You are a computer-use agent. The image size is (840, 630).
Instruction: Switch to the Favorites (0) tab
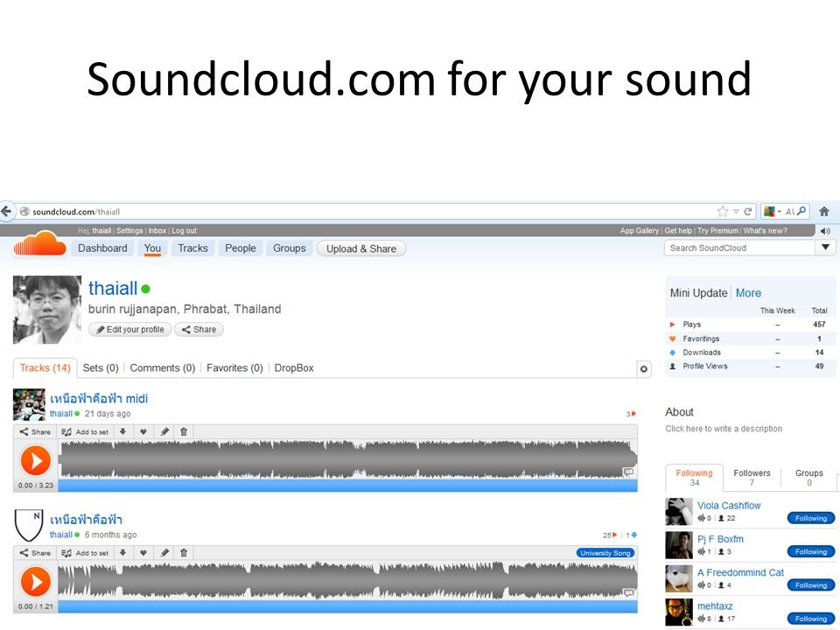coord(234,368)
